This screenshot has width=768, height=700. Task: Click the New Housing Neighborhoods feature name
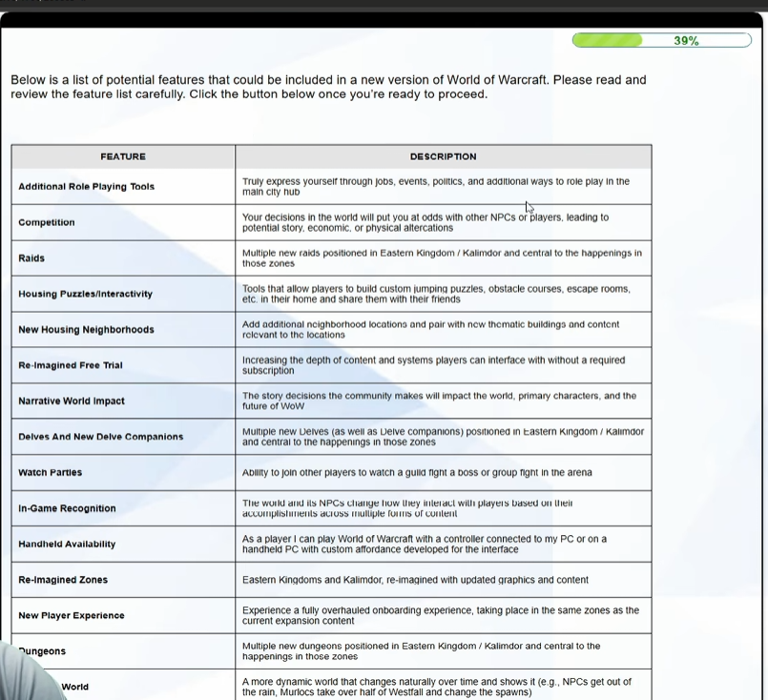click(x=86, y=329)
